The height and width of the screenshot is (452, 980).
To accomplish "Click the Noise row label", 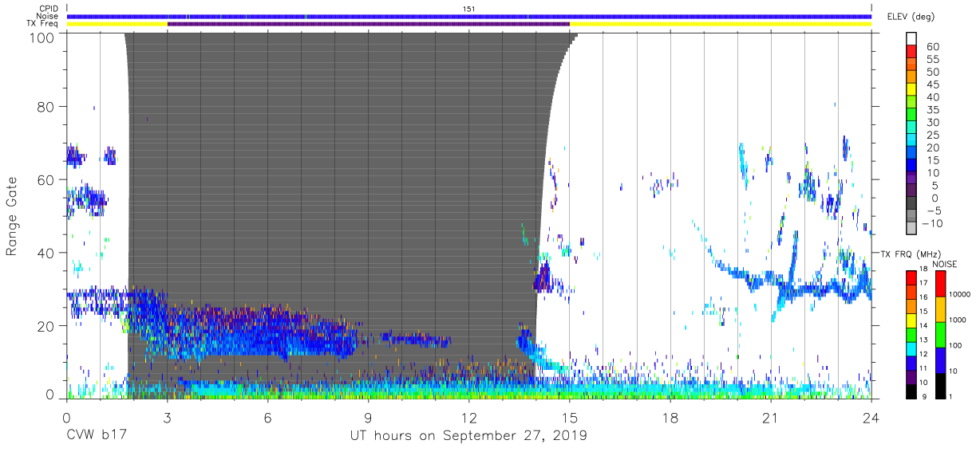I will click(x=48, y=16).
